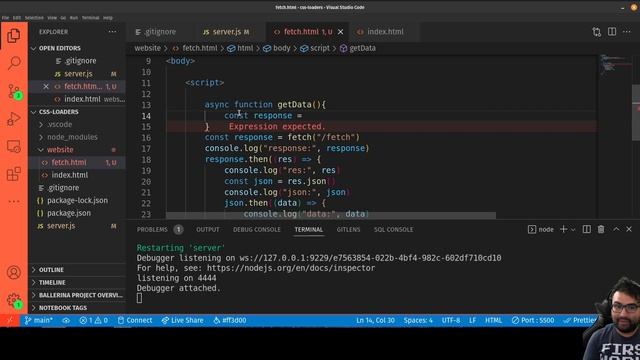Click the synchronize changes cloud icon
This screenshot has height=360, width=640.
[x=66, y=320]
